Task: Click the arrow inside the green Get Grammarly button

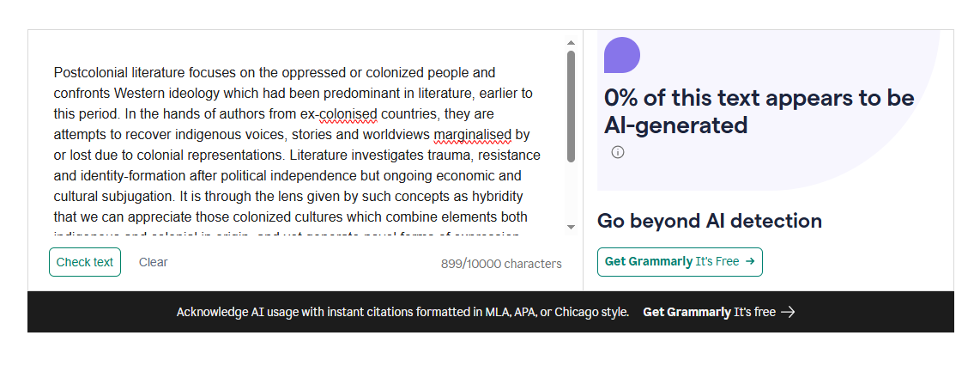Action: (x=750, y=261)
